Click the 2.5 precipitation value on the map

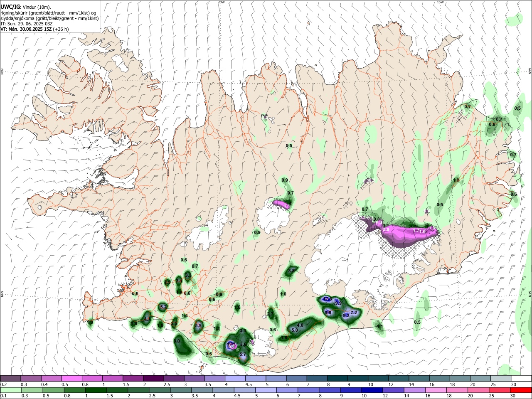tap(174, 323)
